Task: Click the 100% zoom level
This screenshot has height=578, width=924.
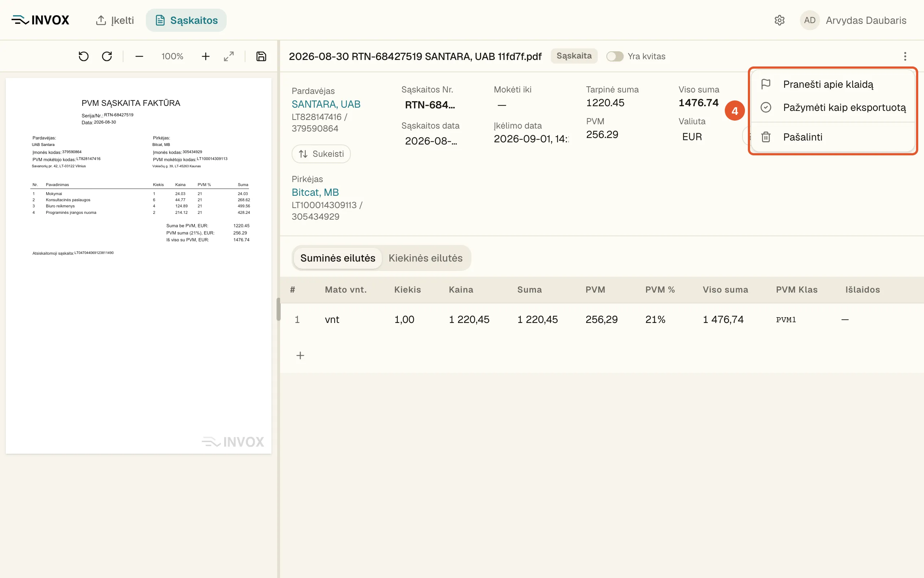Action: [172, 57]
